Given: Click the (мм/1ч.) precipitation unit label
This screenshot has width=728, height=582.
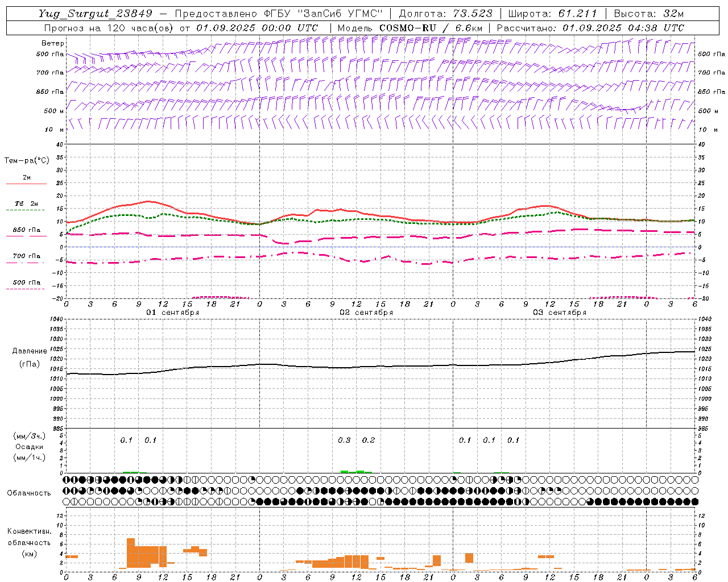Looking at the screenshot, I should pos(29,458).
